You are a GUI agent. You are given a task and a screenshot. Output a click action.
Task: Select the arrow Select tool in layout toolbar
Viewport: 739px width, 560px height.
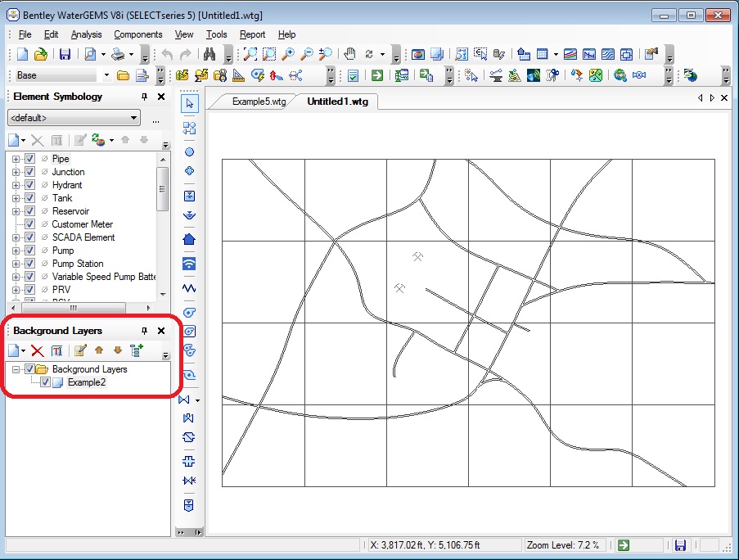coord(190,102)
